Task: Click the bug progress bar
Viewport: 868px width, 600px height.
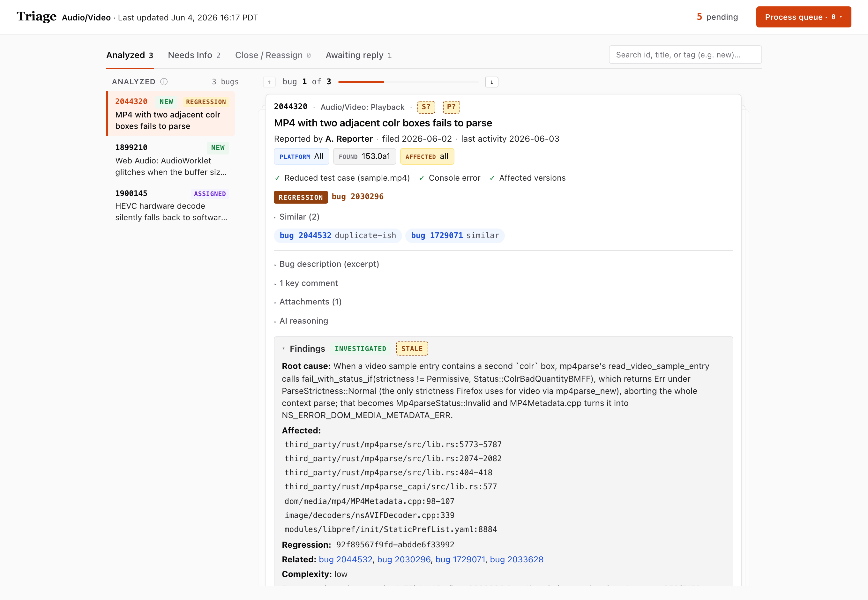Action: click(408, 82)
